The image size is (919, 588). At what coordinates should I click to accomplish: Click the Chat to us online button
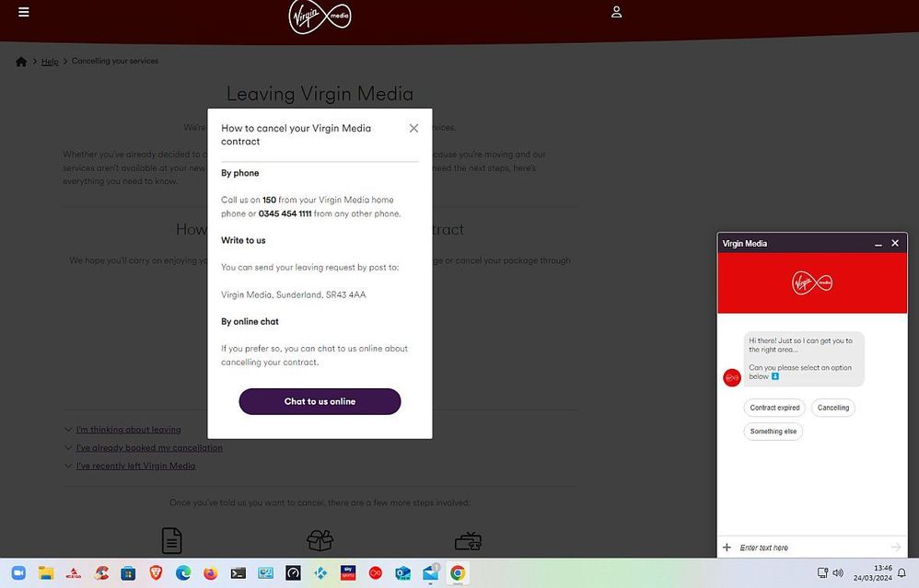(x=320, y=402)
